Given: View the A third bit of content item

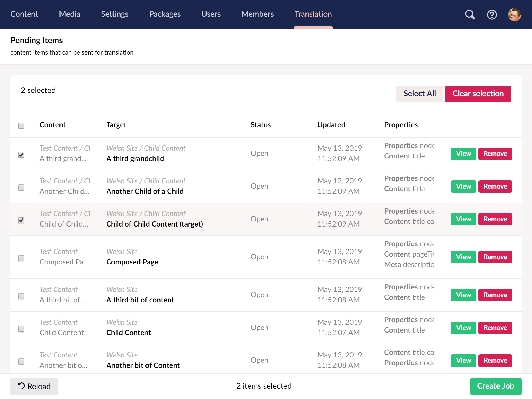Looking at the screenshot, I should pos(463,295).
